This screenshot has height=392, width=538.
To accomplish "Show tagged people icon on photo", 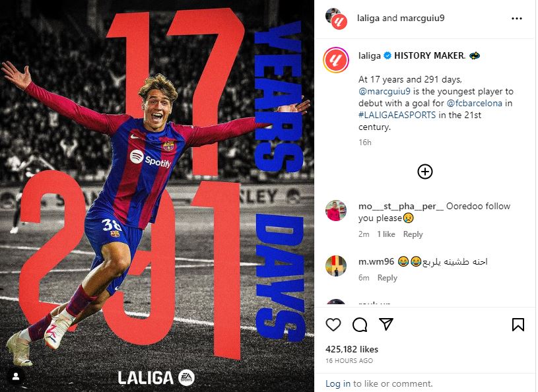I will (16, 377).
